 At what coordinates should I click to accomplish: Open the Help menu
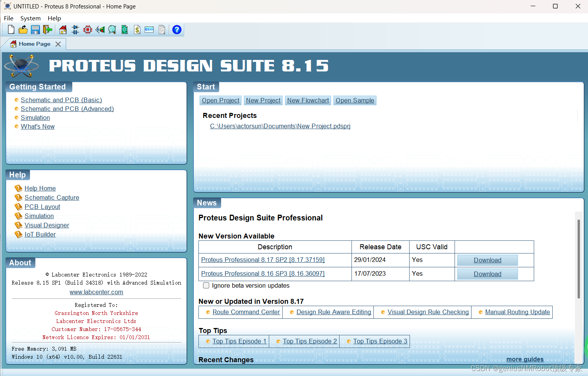tap(54, 18)
